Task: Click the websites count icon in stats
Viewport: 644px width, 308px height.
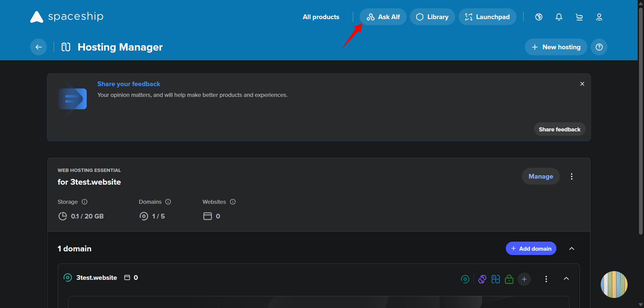Action: click(x=208, y=216)
